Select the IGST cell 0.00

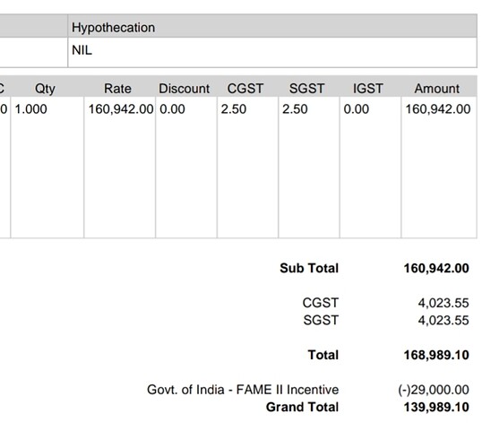[x=357, y=109]
